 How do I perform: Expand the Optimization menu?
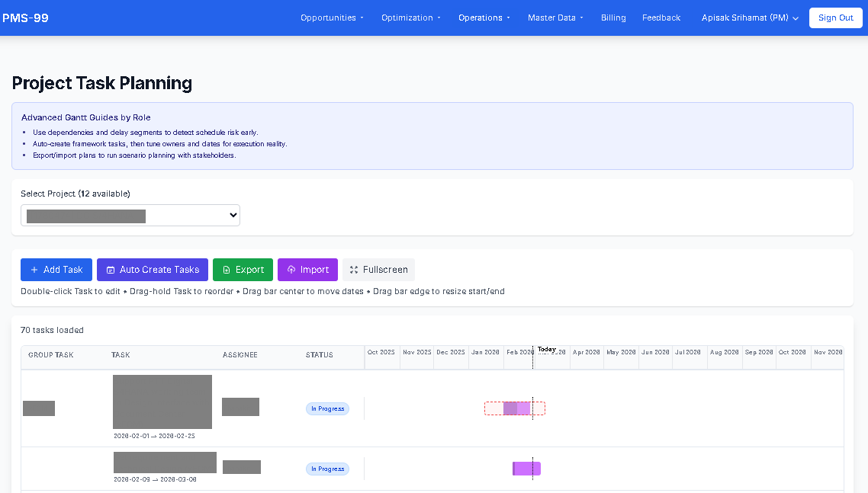coord(410,18)
